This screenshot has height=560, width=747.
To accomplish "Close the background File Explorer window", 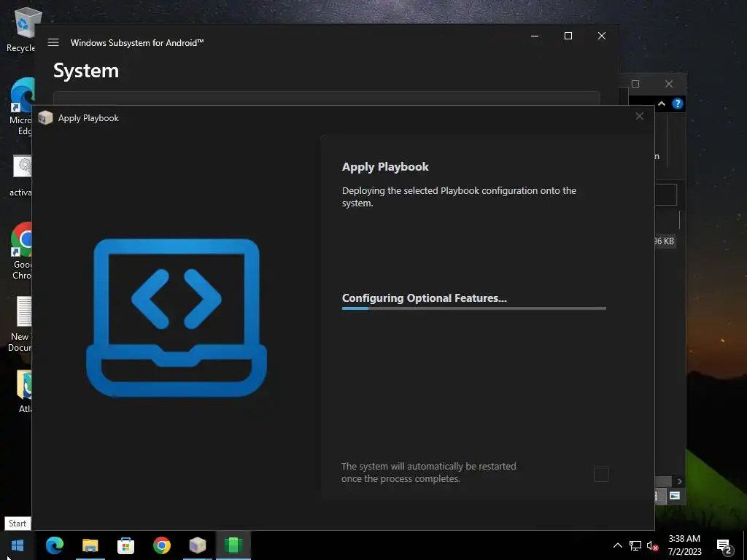I will 669,84.
